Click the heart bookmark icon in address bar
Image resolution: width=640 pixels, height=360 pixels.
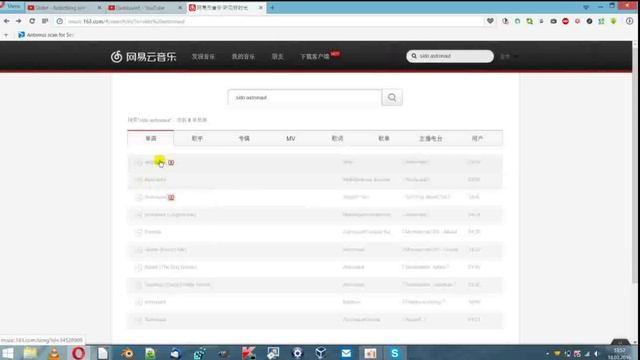tap(490, 21)
